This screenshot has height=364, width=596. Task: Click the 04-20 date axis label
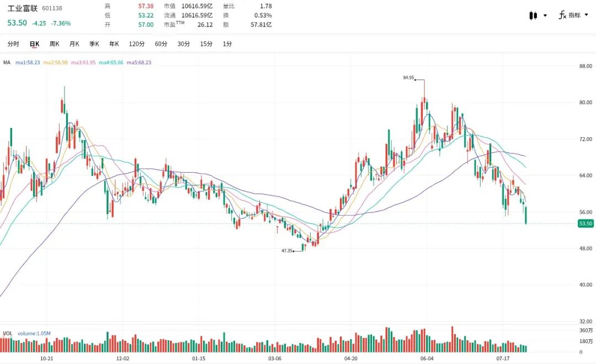coord(351,358)
